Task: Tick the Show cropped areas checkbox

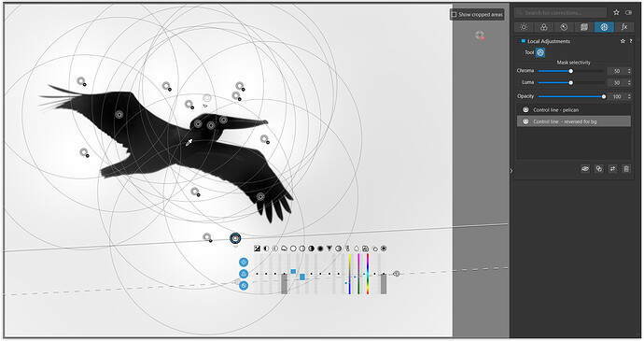Action: coord(454,14)
